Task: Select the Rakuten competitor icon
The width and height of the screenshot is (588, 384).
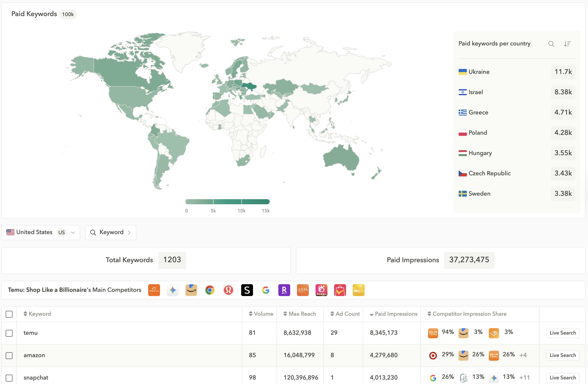Action: tap(284, 290)
